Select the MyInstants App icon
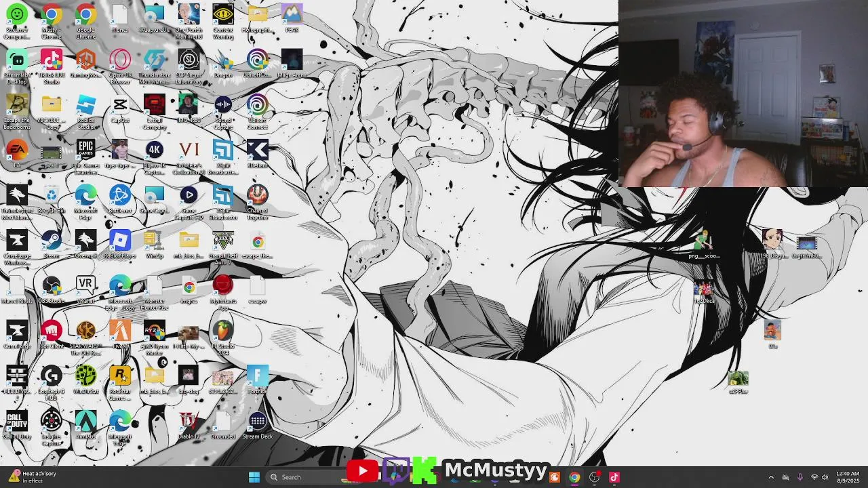Screen dimensions: 868x488 tap(223, 293)
